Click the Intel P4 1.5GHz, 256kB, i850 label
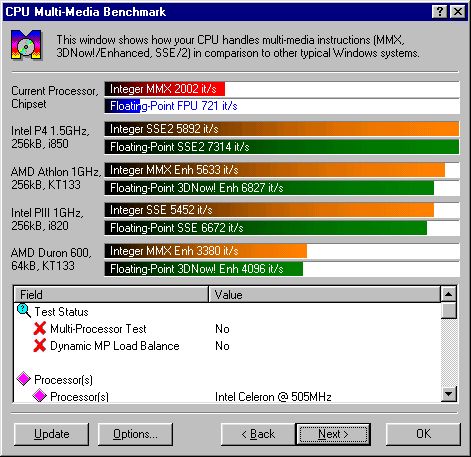The image size is (471, 457). point(50,137)
